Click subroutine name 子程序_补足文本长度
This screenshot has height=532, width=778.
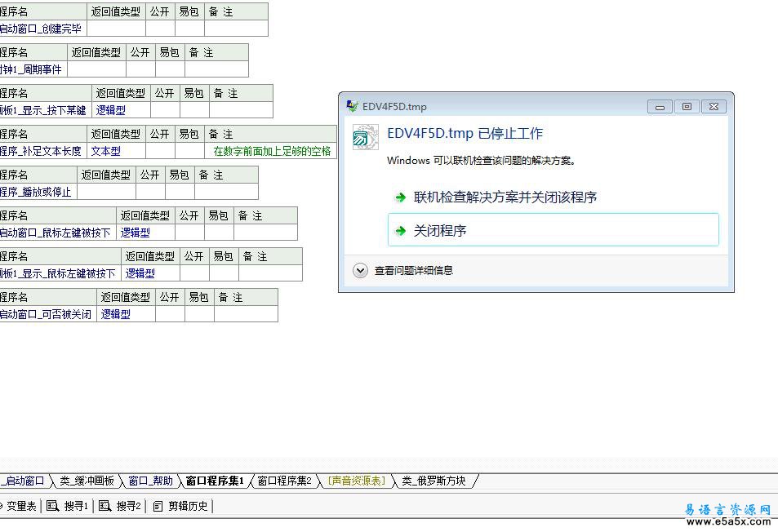click(41, 151)
